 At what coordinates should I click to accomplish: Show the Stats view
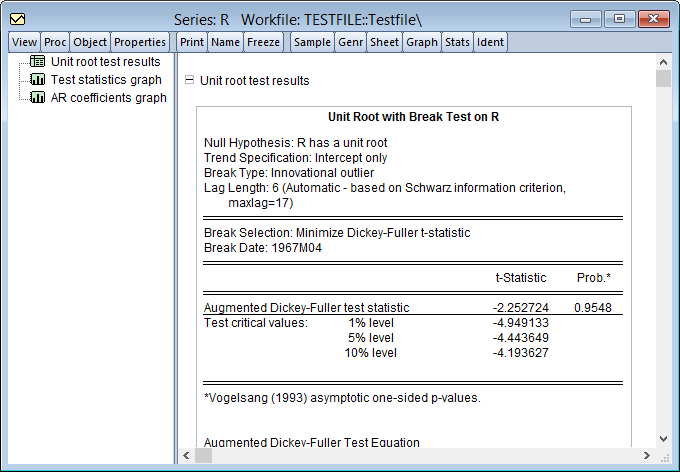(x=457, y=42)
